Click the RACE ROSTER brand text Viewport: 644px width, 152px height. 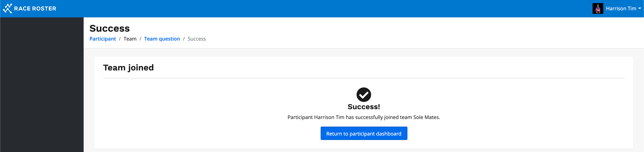click(35, 8)
